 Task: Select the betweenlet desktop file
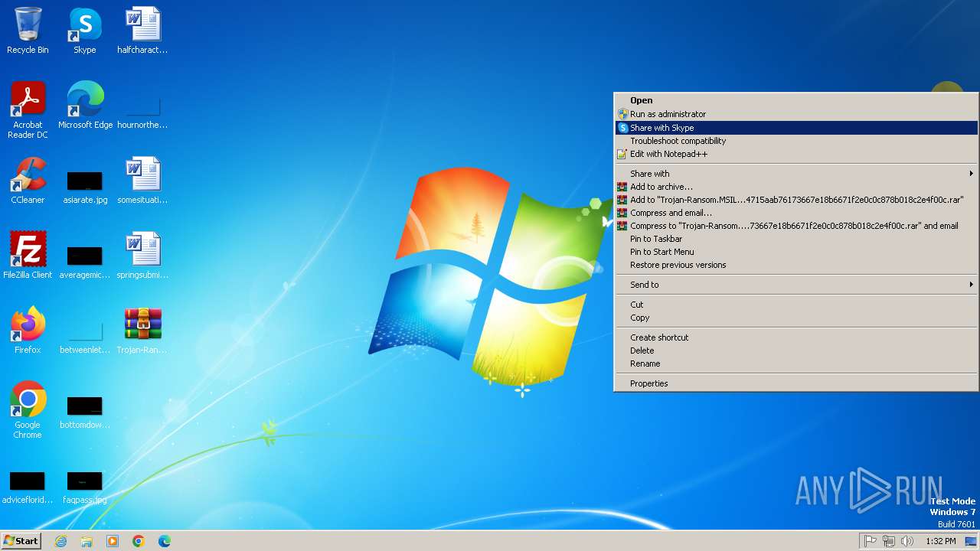coord(85,337)
